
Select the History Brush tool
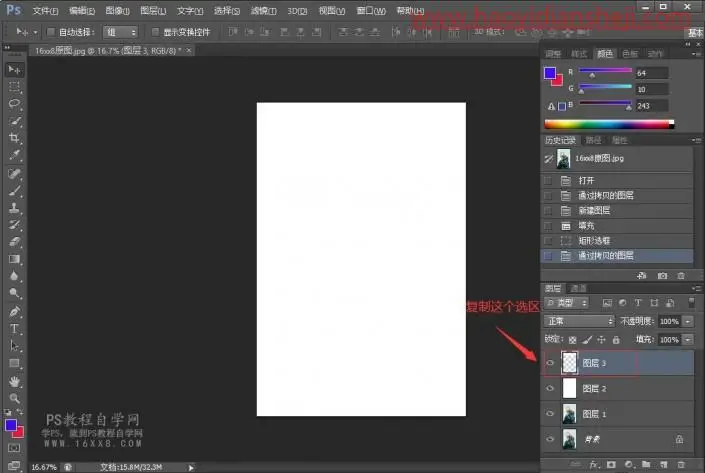click(x=14, y=225)
